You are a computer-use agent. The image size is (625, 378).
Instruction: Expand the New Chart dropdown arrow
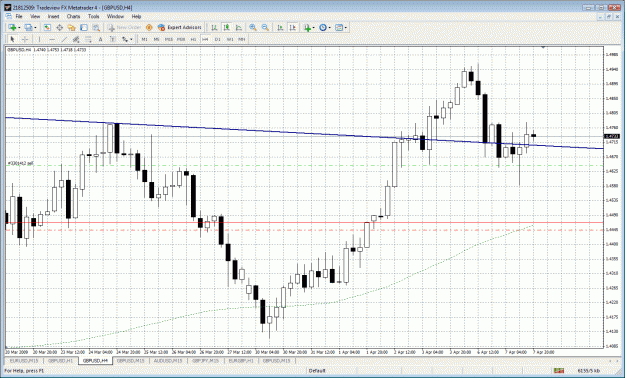[x=19, y=28]
